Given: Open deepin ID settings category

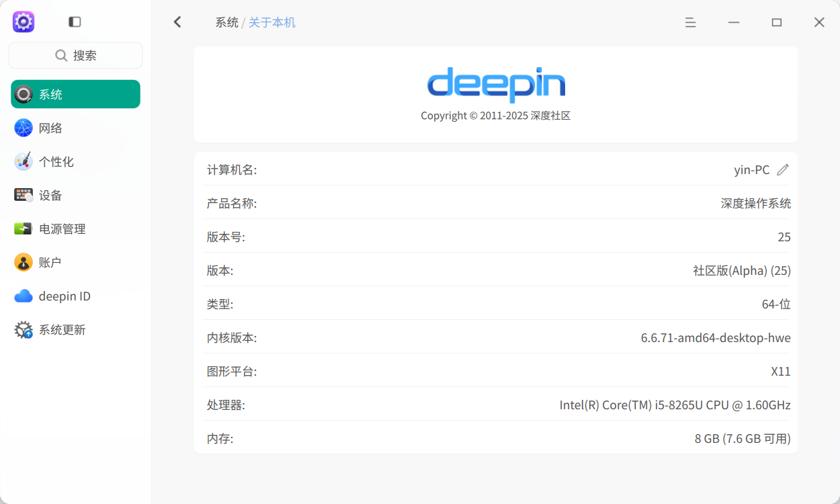Looking at the screenshot, I should click(75, 296).
